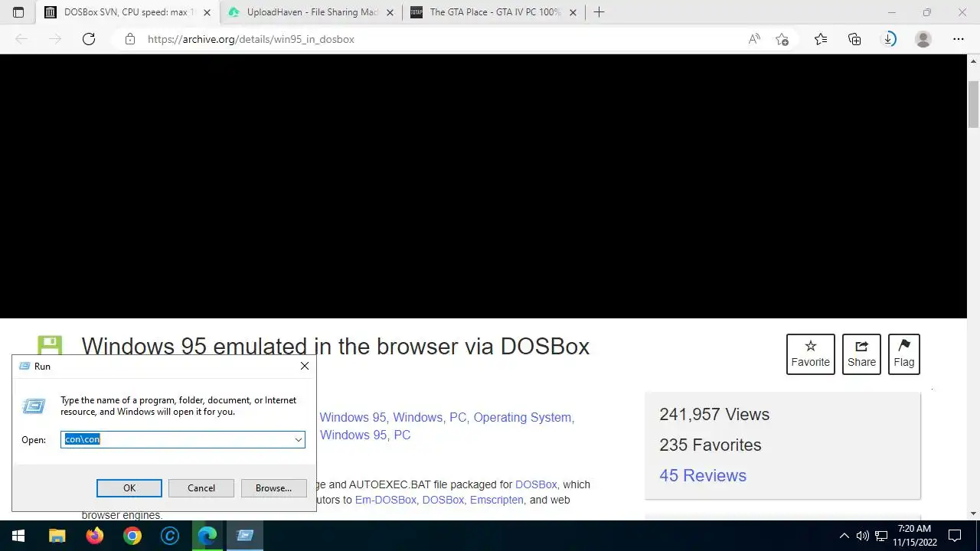Image resolution: width=980 pixels, height=551 pixels.
Task: Open a new browser tab
Action: 599,12
